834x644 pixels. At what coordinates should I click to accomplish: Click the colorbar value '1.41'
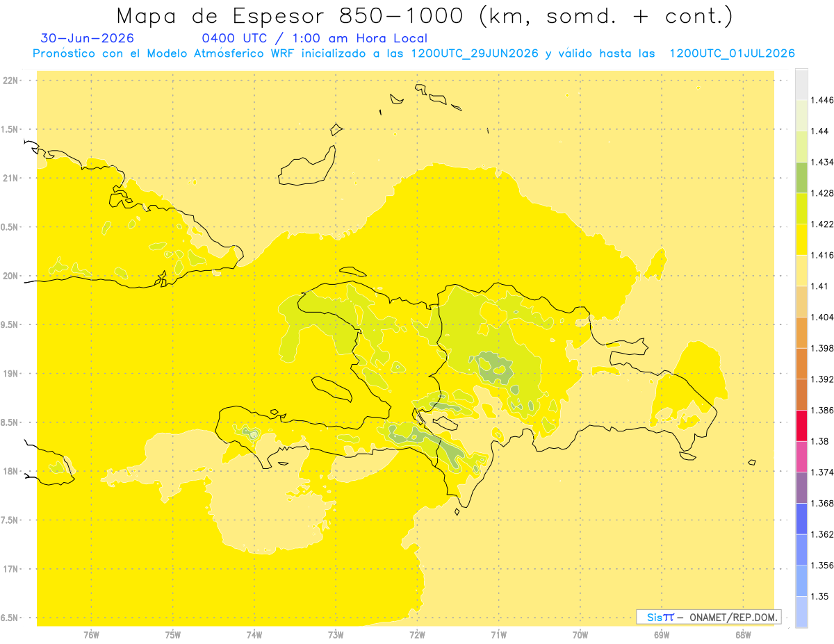[820, 286]
